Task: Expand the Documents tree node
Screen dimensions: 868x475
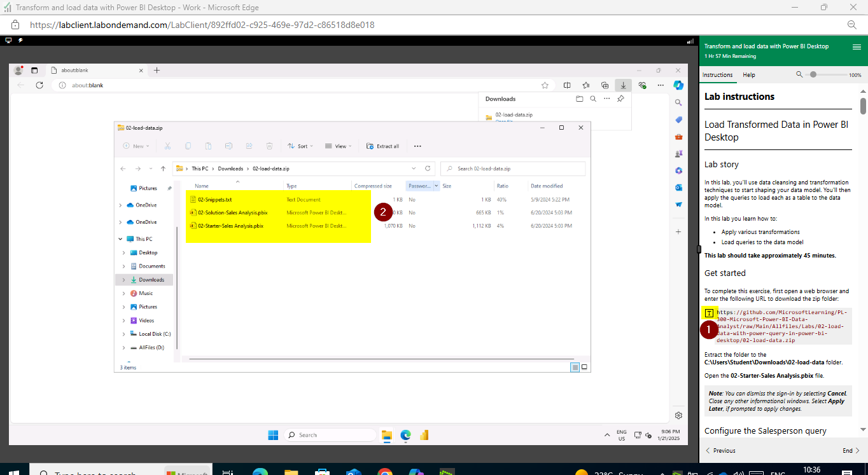Action: click(124, 266)
